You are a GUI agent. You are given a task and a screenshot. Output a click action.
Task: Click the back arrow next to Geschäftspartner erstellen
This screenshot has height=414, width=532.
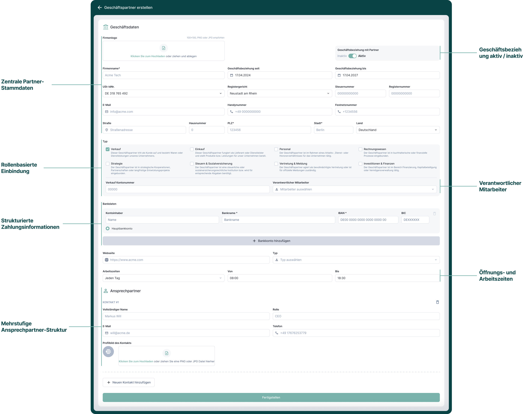click(100, 8)
